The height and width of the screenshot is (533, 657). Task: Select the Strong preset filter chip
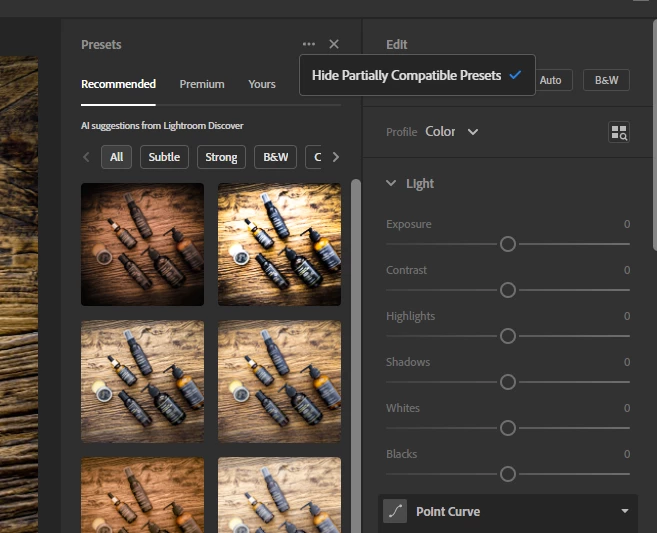click(221, 157)
